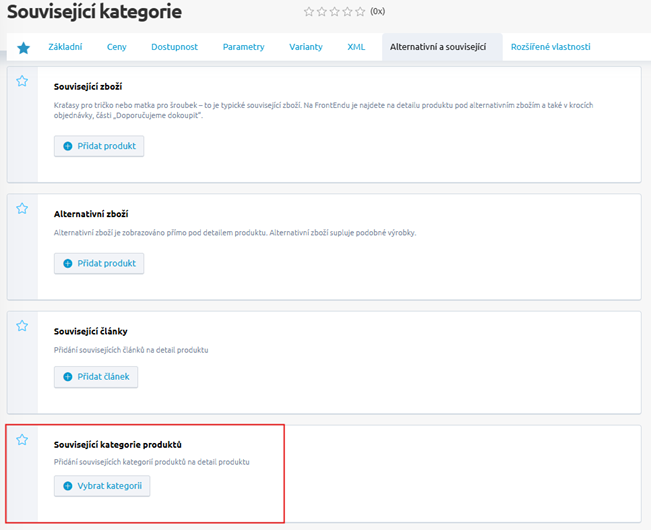The image size is (651, 530).
Task: Toggle star icon beside Alternativní zboží section
Action: pos(22,209)
